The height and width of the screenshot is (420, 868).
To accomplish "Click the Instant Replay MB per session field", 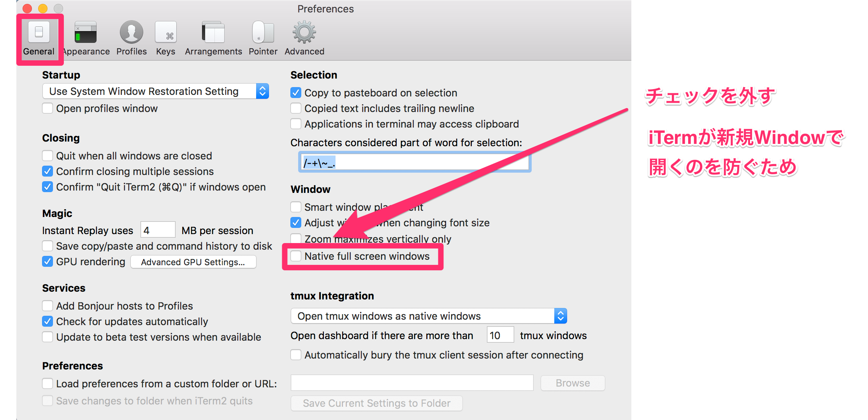I will tap(158, 230).
